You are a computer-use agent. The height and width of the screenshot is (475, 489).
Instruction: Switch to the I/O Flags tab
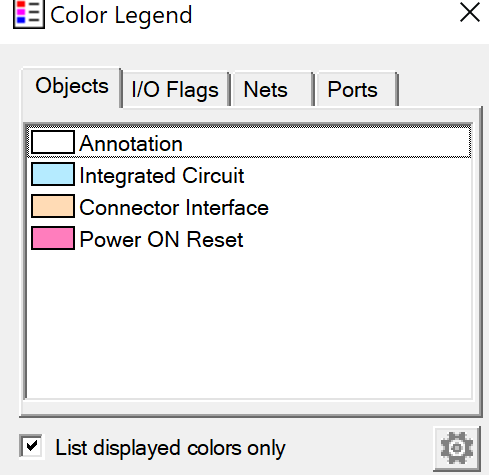pyautogui.click(x=175, y=89)
